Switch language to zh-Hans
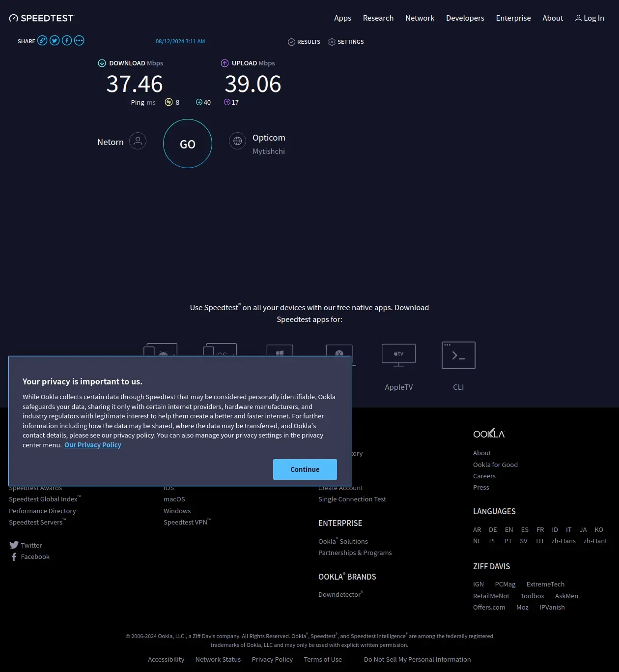 click(563, 541)
